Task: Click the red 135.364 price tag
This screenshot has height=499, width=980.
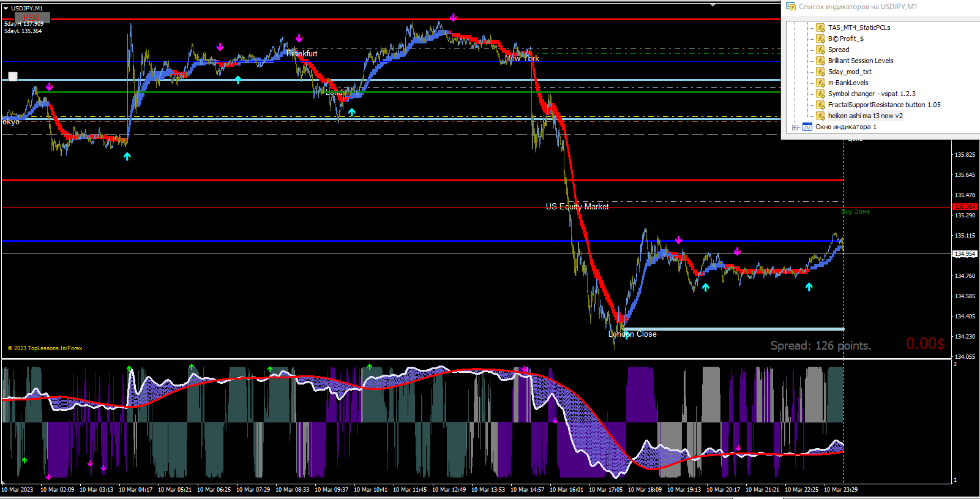Action: pyautogui.click(x=965, y=207)
